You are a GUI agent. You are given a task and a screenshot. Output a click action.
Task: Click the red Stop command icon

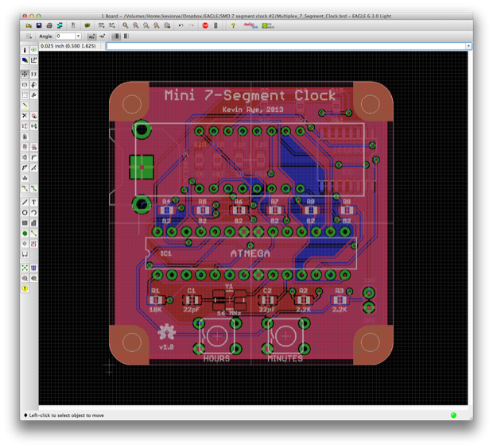point(205,25)
